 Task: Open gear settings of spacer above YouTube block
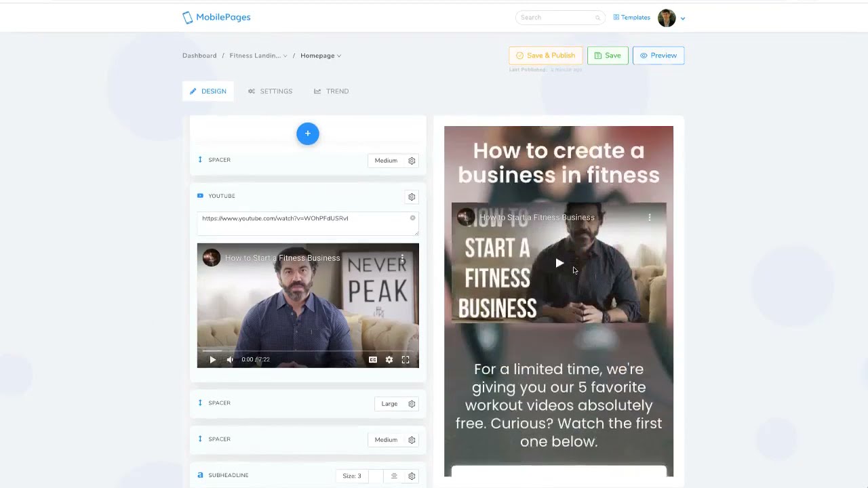[412, 161]
